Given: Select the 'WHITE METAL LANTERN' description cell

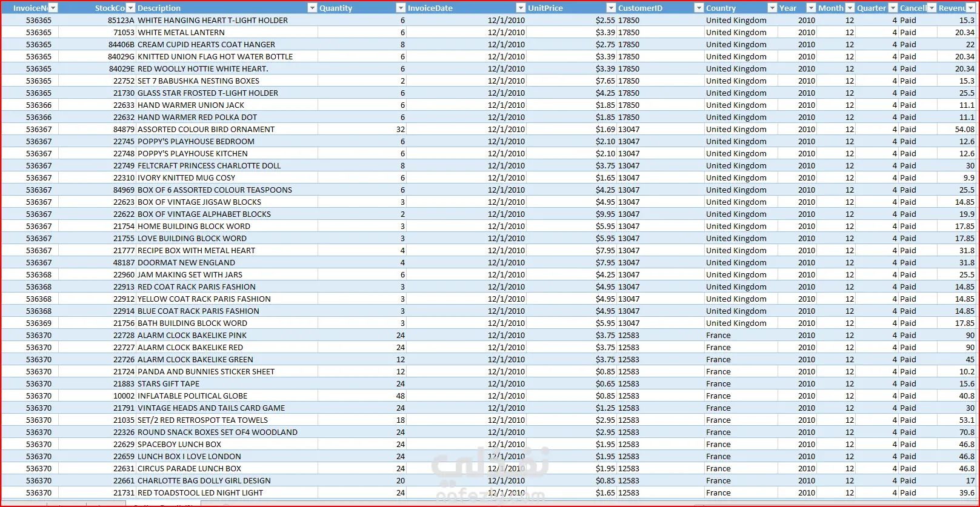Looking at the screenshot, I should click(x=227, y=32).
